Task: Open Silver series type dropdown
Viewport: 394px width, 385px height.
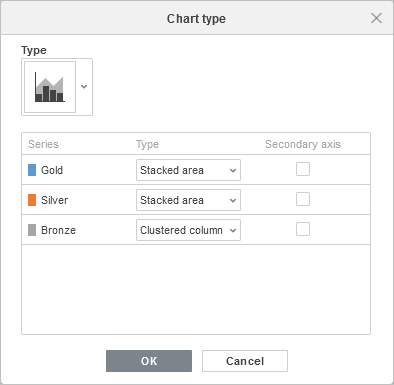Action: [188, 200]
